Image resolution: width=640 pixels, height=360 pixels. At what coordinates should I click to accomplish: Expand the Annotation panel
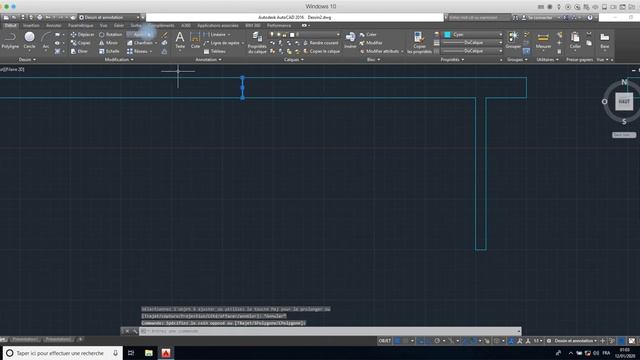pos(208,60)
